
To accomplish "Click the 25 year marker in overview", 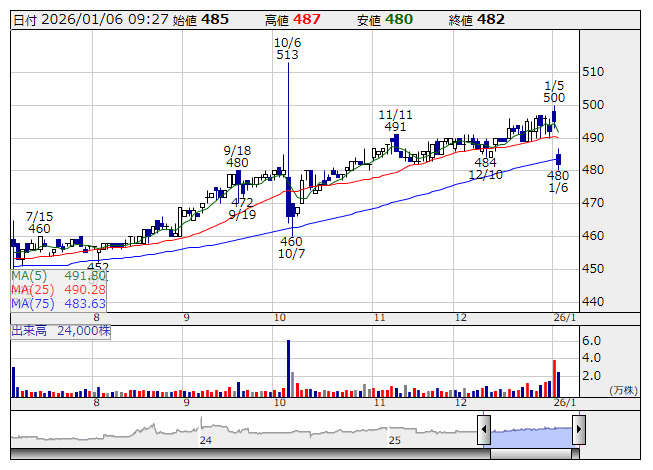I will click(394, 440).
